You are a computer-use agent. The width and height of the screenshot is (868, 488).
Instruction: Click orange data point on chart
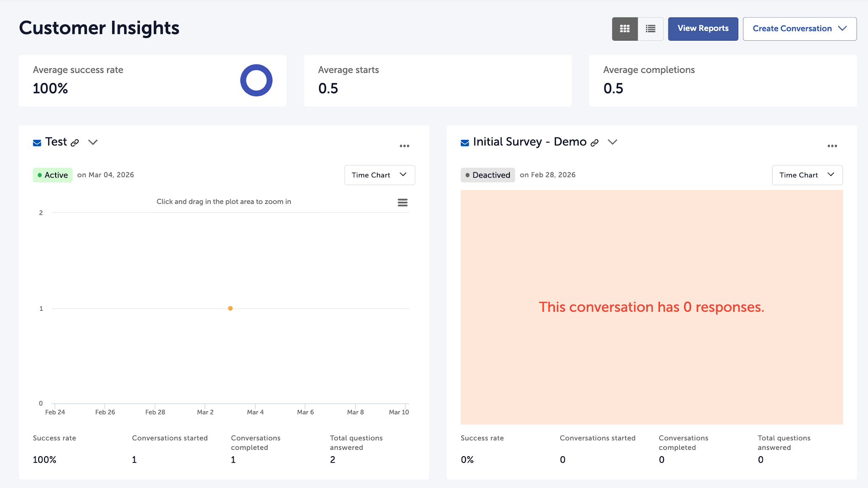230,309
